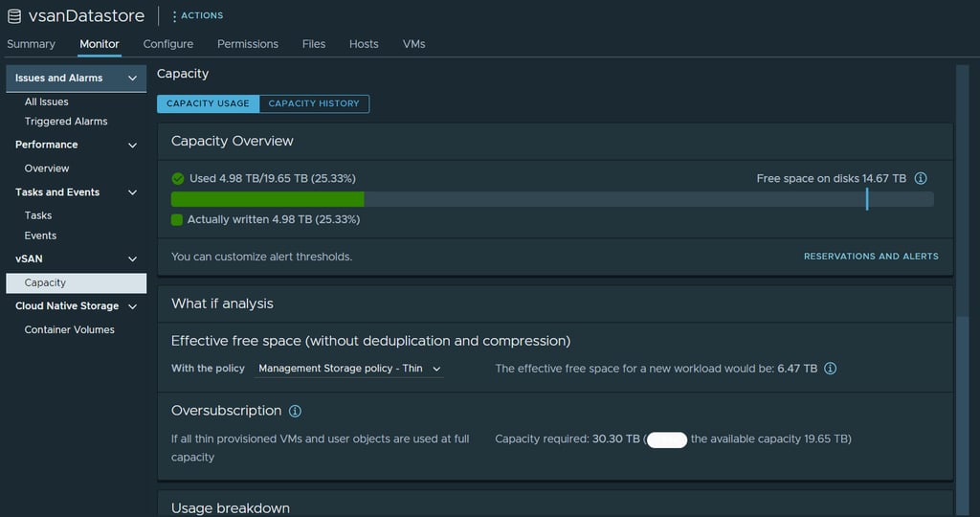Collapse the Performance section

pos(132,145)
